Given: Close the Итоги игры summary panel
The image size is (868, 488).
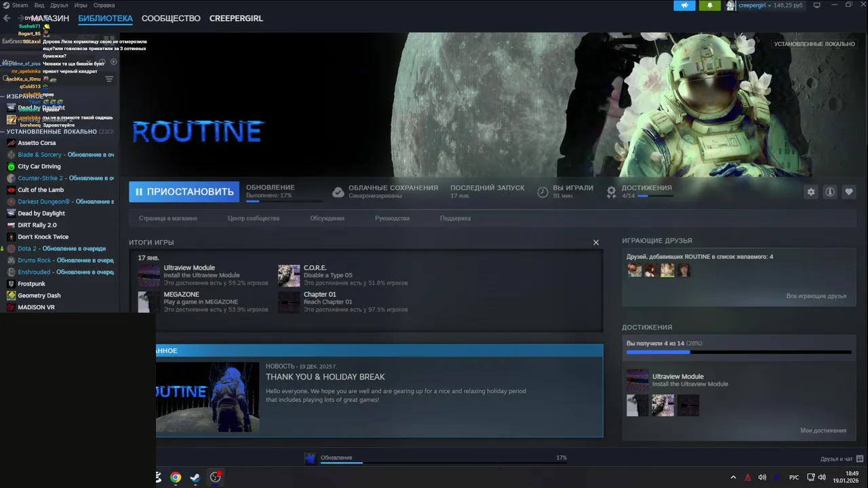Looking at the screenshot, I should coord(596,243).
